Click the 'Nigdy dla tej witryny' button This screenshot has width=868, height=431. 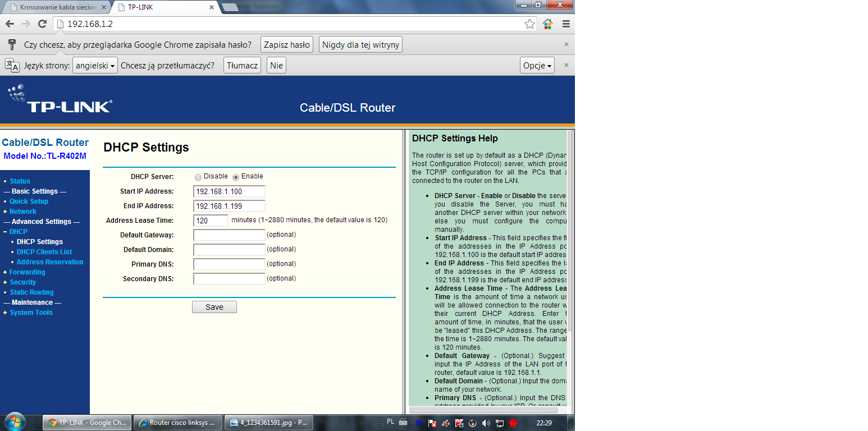[361, 45]
